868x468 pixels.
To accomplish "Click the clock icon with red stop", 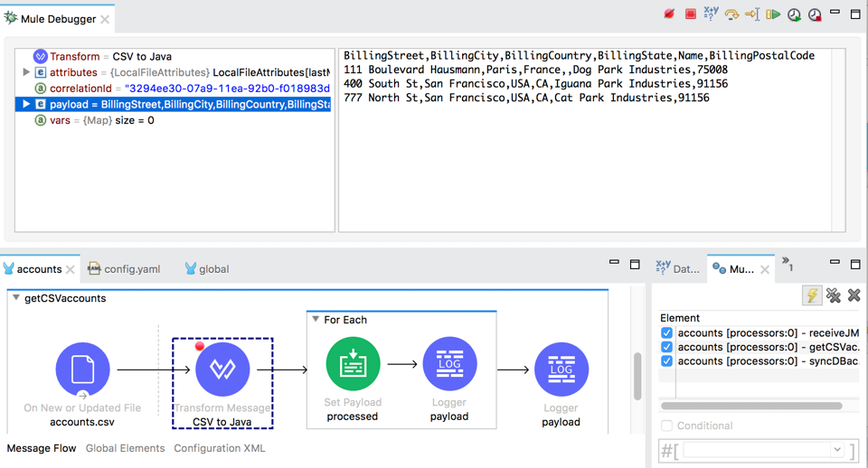I will pos(815,15).
